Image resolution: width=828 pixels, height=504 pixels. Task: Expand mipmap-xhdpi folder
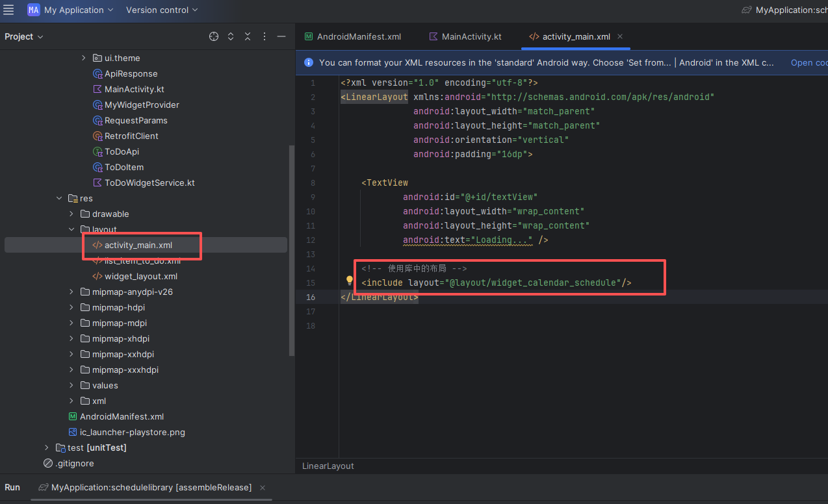point(71,338)
